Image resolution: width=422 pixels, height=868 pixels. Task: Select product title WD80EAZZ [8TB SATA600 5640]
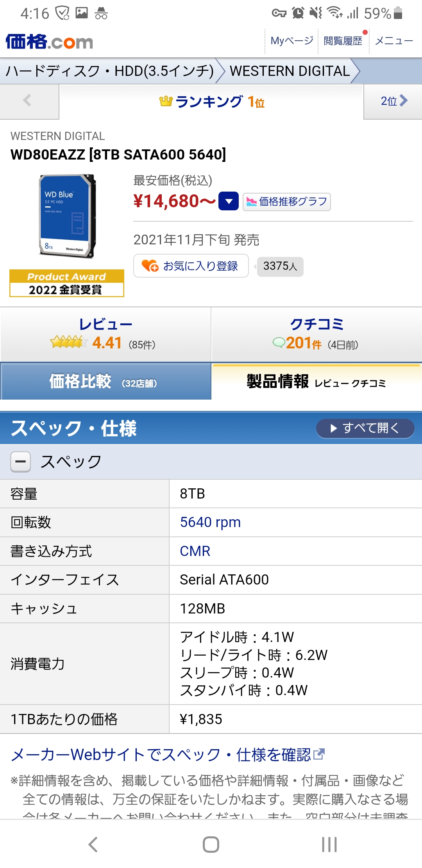click(118, 155)
